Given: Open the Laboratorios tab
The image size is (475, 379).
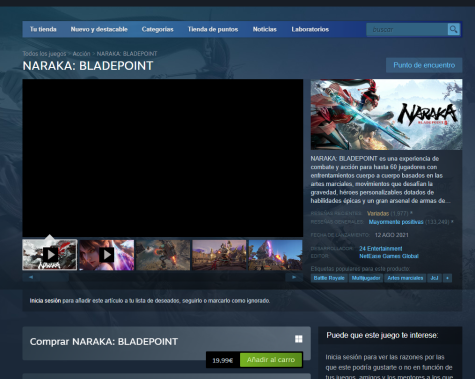Looking at the screenshot, I should click(310, 29).
